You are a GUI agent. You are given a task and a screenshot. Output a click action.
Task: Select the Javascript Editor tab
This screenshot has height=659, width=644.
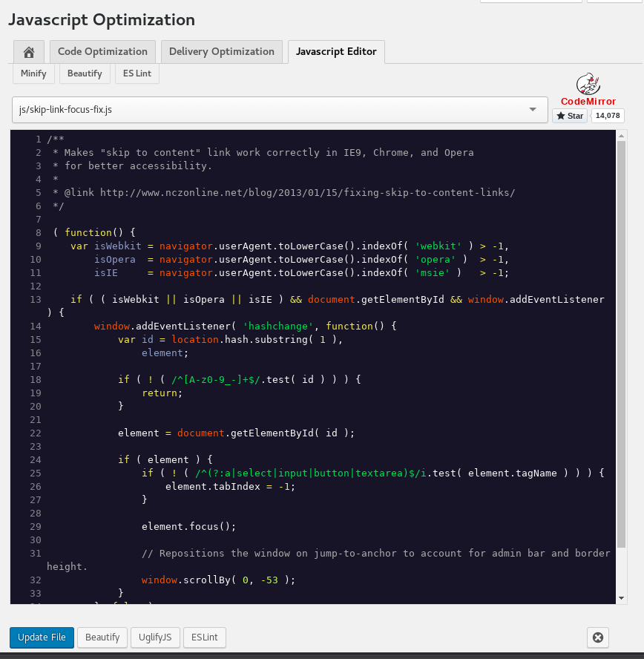(x=336, y=52)
